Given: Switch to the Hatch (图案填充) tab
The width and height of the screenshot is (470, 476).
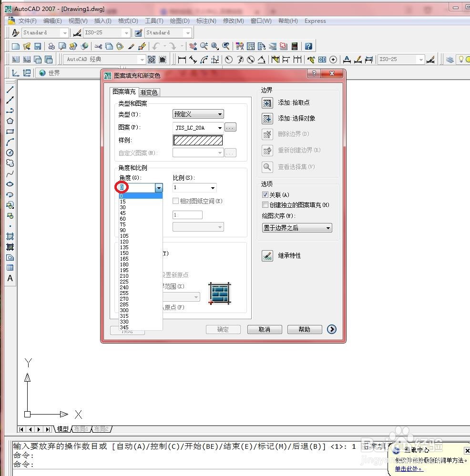Looking at the screenshot, I should click(x=124, y=91).
